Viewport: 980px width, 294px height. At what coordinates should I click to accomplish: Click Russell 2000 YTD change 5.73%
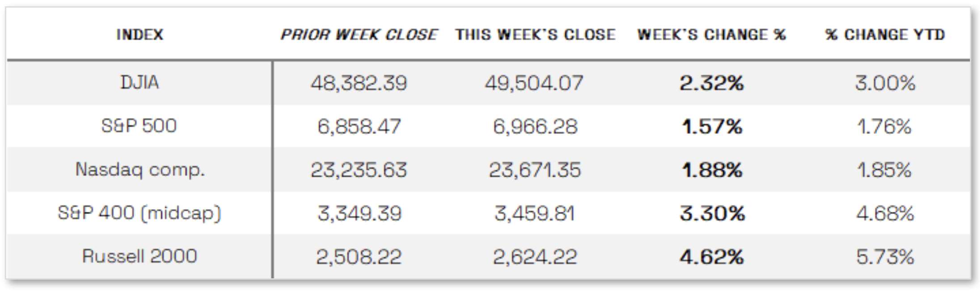885,256
